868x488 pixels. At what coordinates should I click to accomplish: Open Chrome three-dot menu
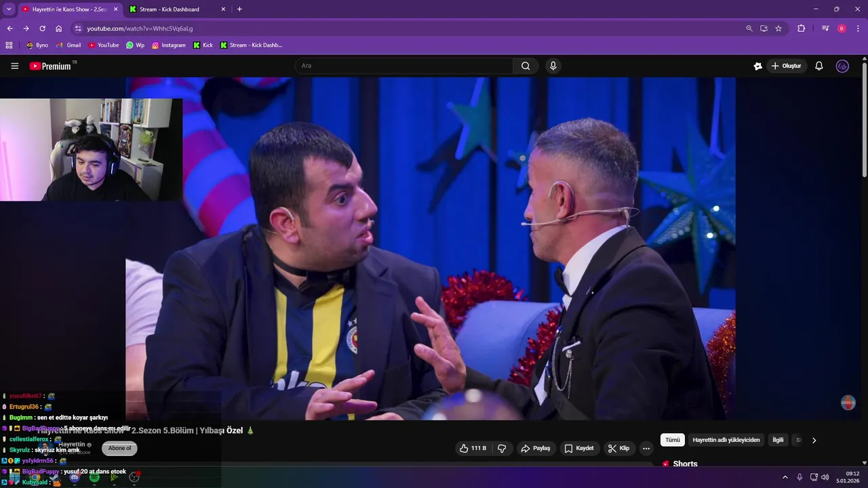tap(858, 28)
